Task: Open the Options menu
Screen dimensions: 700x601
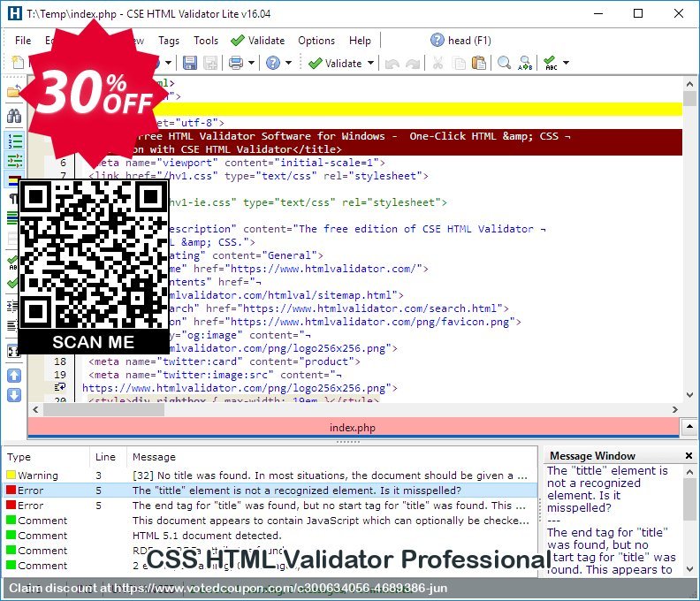Action: (x=316, y=41)
